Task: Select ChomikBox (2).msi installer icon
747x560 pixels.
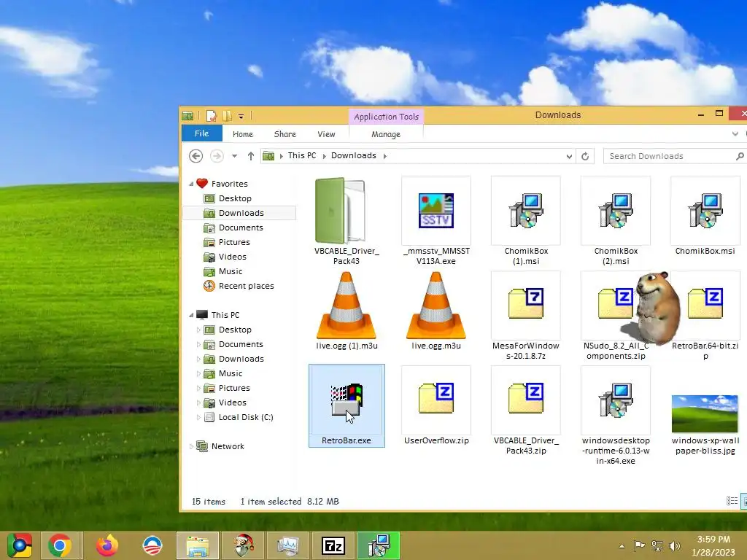Action: [616, 211]
